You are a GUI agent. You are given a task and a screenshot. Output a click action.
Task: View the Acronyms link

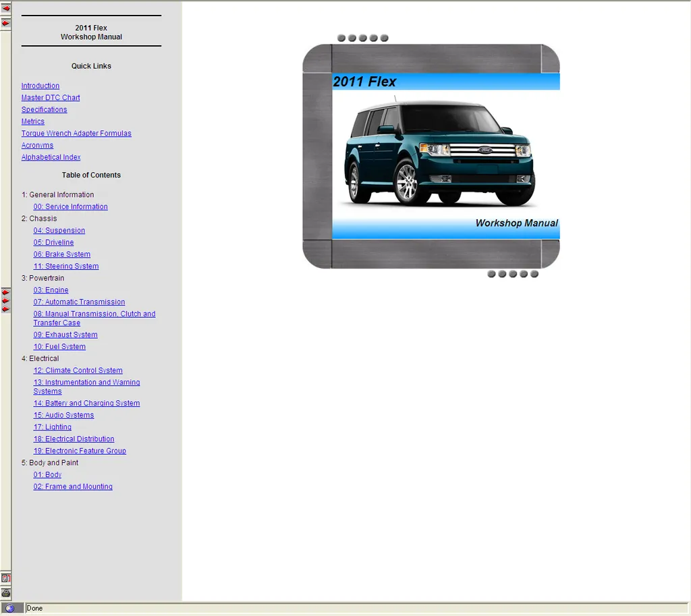(x=37, y=145)
